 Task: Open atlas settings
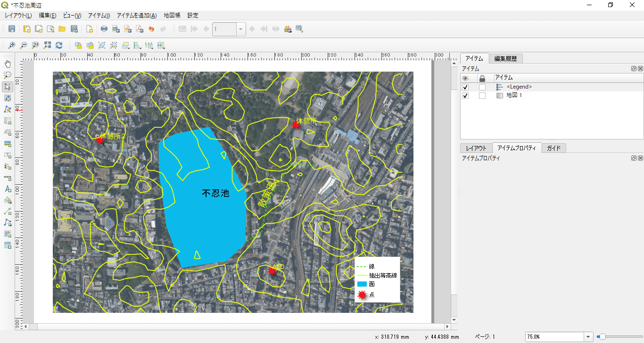(x=299, y=29)
